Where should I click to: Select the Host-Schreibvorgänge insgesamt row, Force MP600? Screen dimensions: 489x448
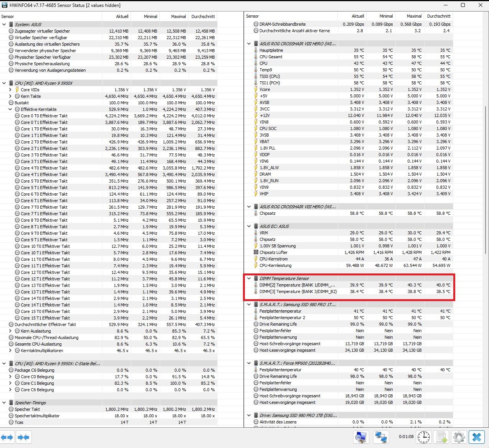[x=349, y=396]
